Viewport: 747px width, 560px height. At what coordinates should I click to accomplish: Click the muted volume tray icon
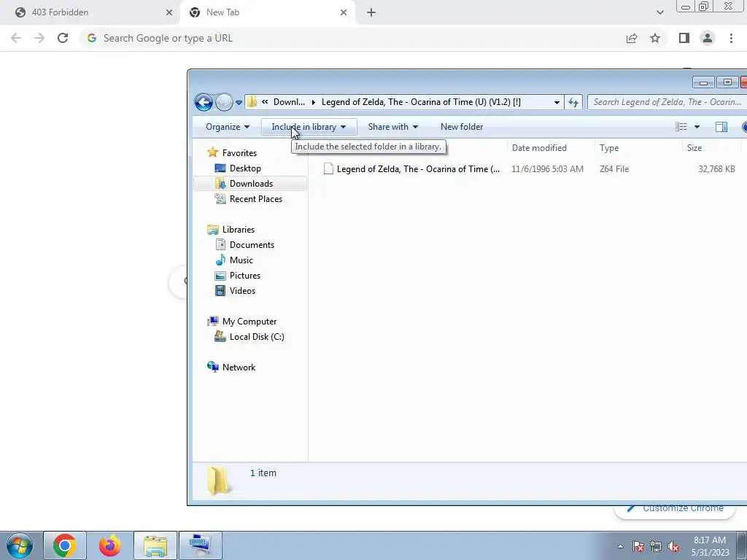pyautogui.click(x=673, y=546)
